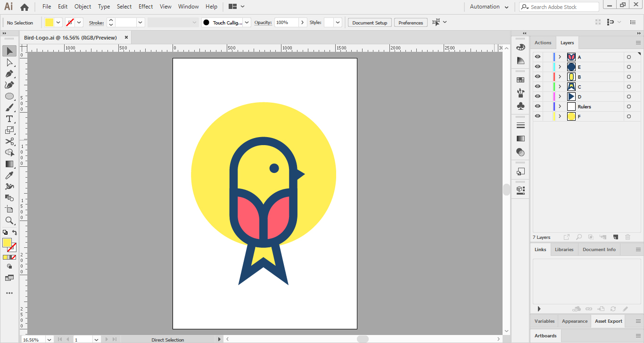Hide layer F visibility eye
The image size is (644, 343).
pyautogui.click(x=537, y=116)
